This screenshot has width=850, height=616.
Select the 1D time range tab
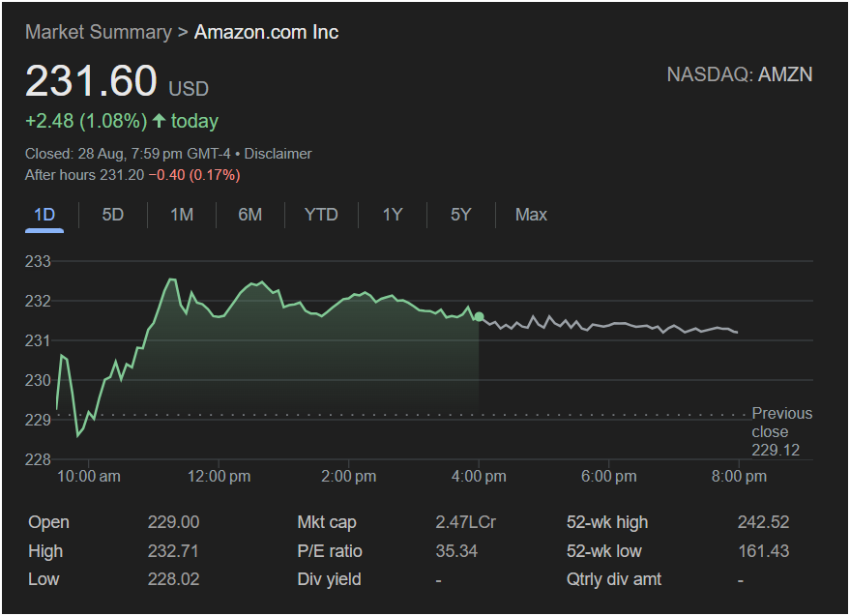44,215
